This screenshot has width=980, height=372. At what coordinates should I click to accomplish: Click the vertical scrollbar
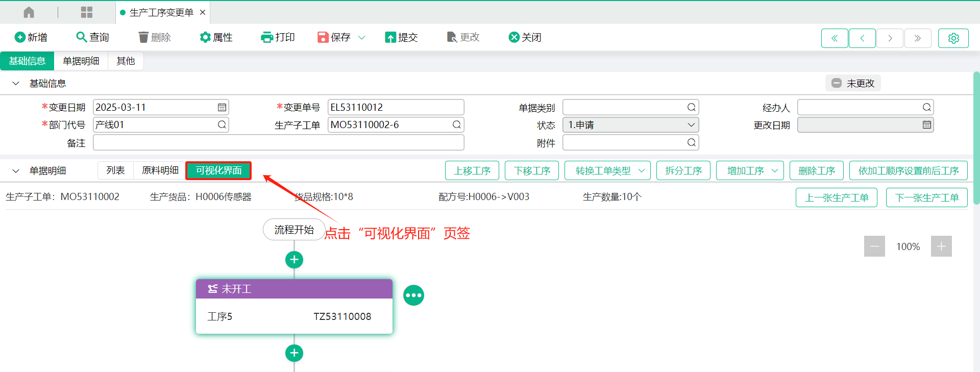(976, 138)
